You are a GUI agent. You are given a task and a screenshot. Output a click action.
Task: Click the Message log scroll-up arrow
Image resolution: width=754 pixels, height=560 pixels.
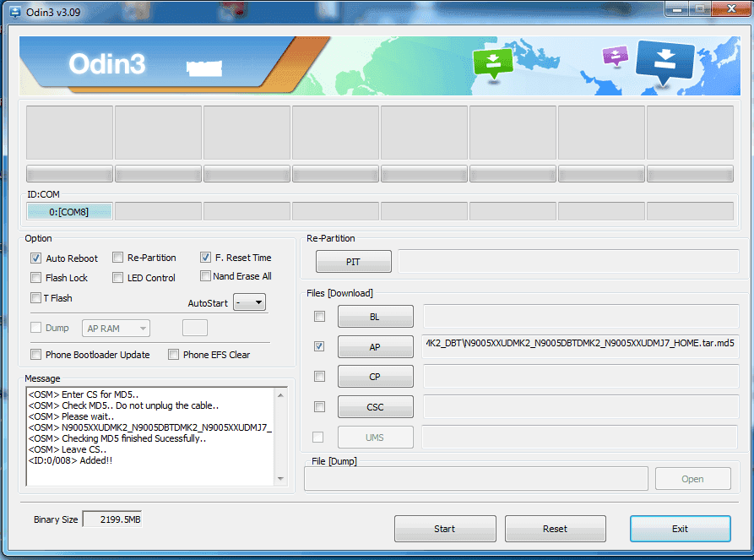click(281, 395)
